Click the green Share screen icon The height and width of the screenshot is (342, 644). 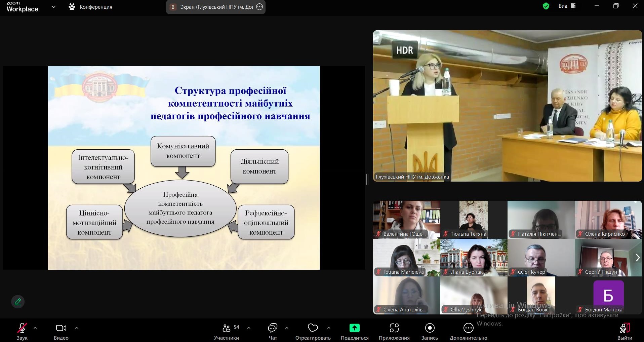tap(354, 328)
